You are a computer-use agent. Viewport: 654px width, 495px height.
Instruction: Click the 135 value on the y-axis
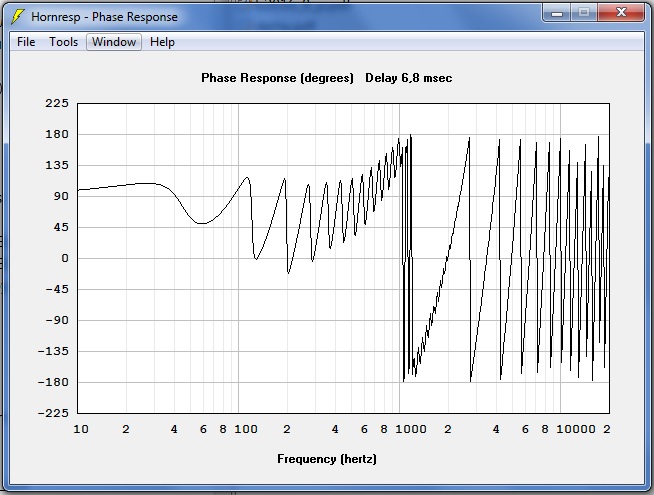(x=57, y=165)
